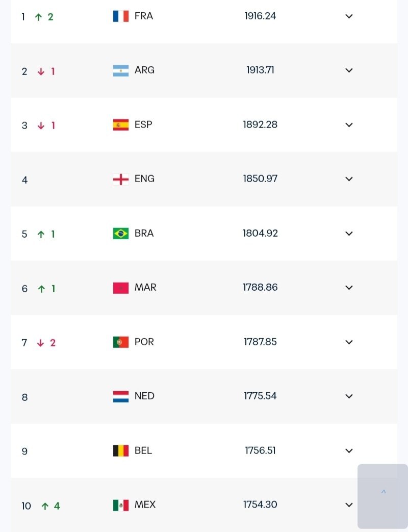Select the POR team name

point(144,342)
